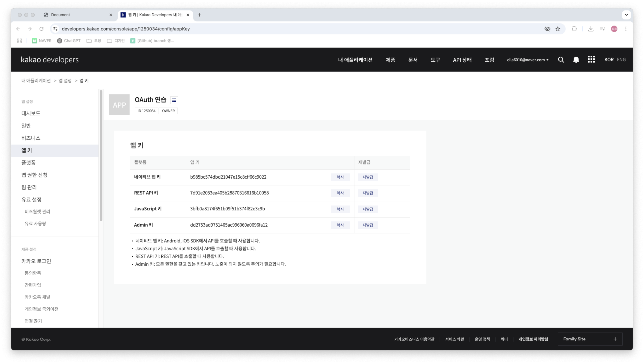644x364 pixels.
Task: Select the REST API key value 7d91e2053ea405b28870316616b10058
Action: click(229, 193)
